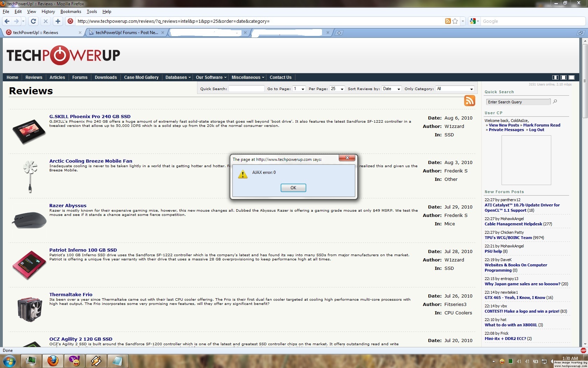This screenshot has height=368, width=588.
Task: Close the AJAX error dialog with red X
Action: [347, 158]
